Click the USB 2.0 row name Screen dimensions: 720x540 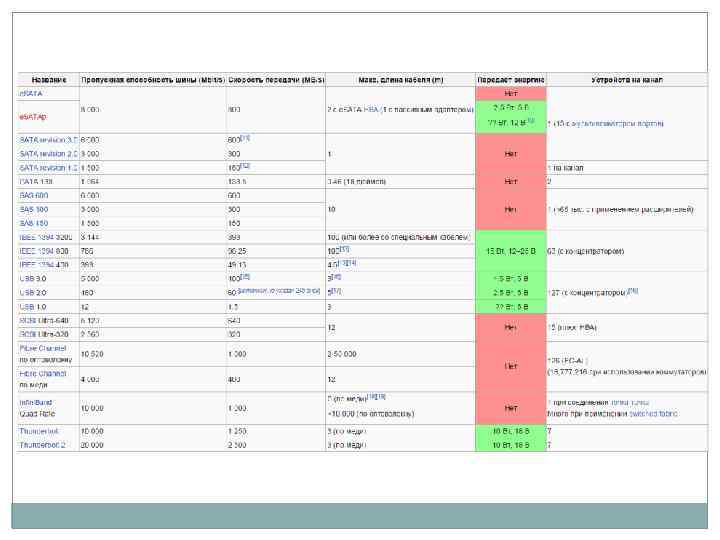33,292
